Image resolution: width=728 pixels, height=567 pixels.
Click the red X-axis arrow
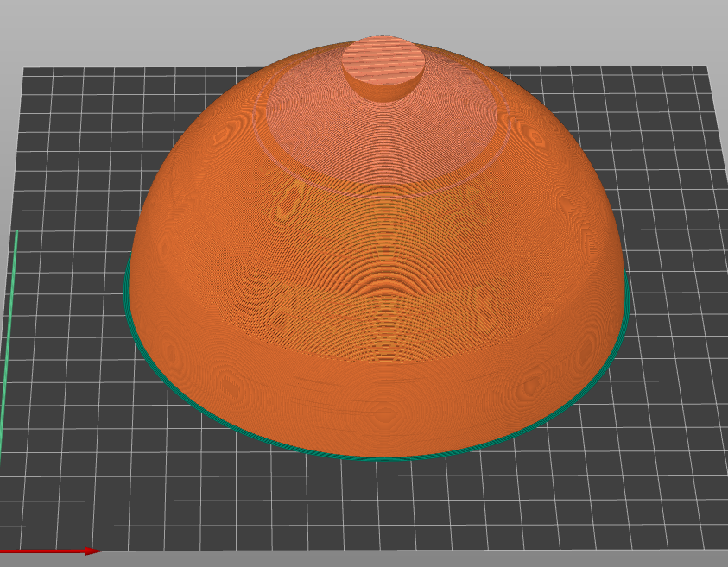pos(50,551)
